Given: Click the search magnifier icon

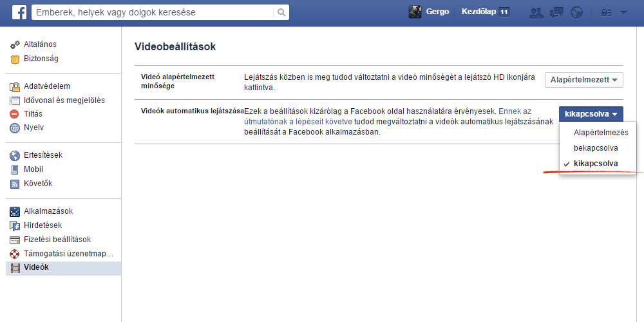Looking at the screenshot, I should [281, 12].
